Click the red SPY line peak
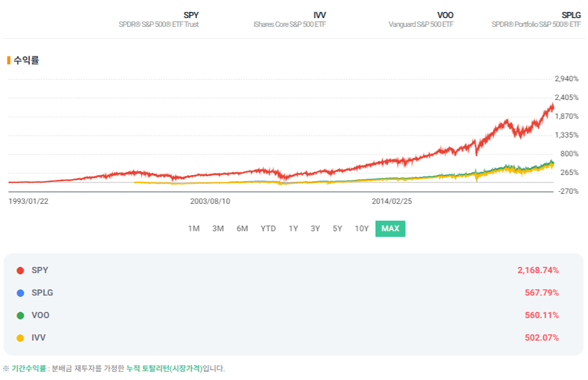Screen dimensions: 588x380 552,104
